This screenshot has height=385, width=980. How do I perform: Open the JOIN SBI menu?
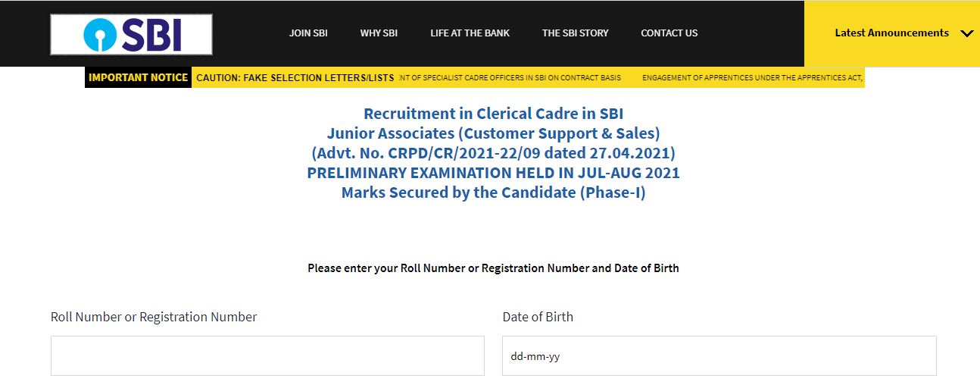pos(308,33)
